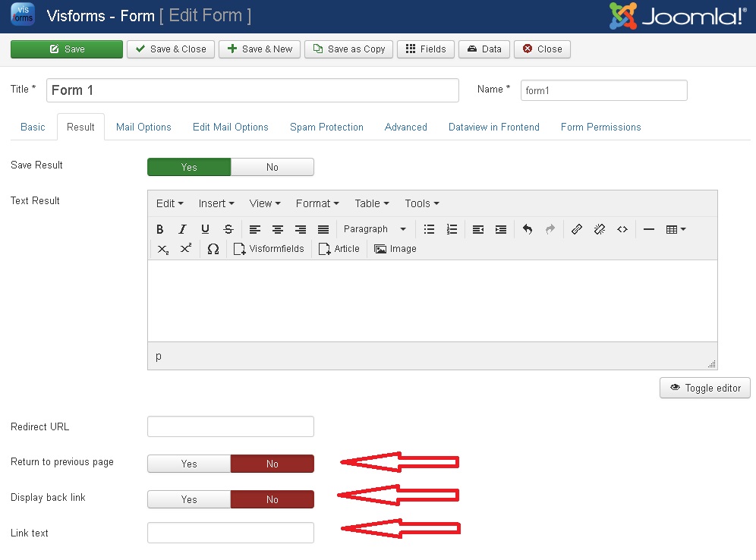The width and height of the screenshot is (756, 560).
Task: Switch to the Spam Protection tab
Action: tap(326, 127)
